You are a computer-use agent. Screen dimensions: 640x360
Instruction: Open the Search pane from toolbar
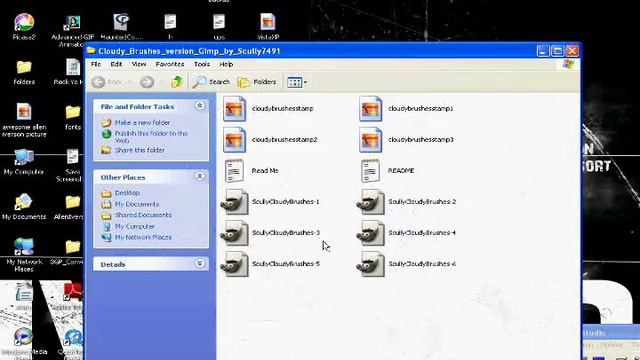pyautogui.click(x=211, y=82)
